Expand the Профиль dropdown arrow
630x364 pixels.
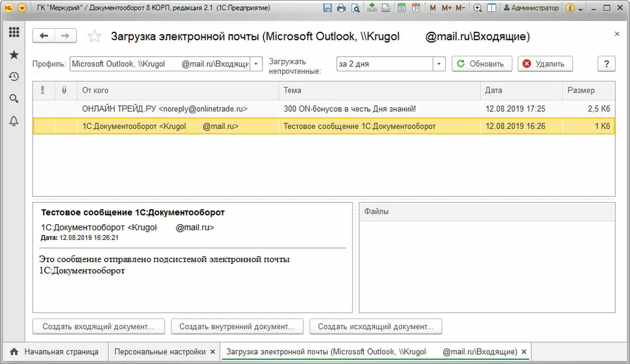click(256, 64)
